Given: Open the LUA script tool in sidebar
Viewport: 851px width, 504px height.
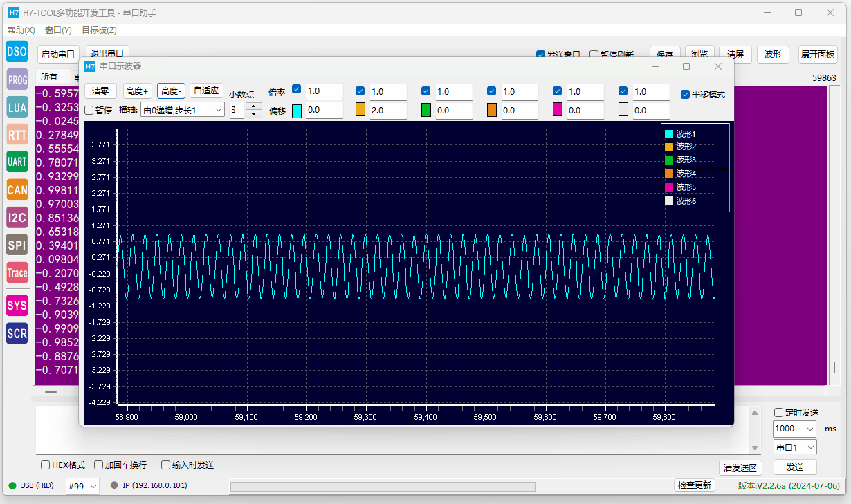Looking at the screenshot, I should coord(17,107).
